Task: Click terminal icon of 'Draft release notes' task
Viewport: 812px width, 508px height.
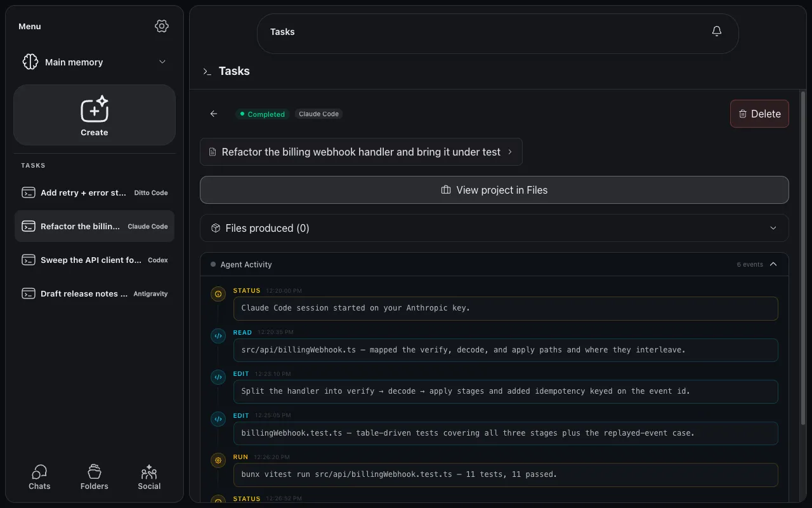Action: [x=29, y=293]
